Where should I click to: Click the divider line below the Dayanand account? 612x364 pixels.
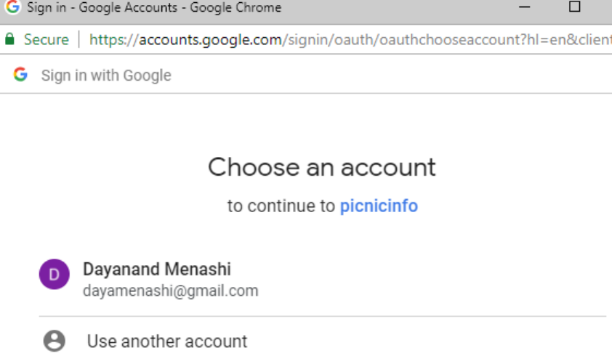[x=323, y=316]
